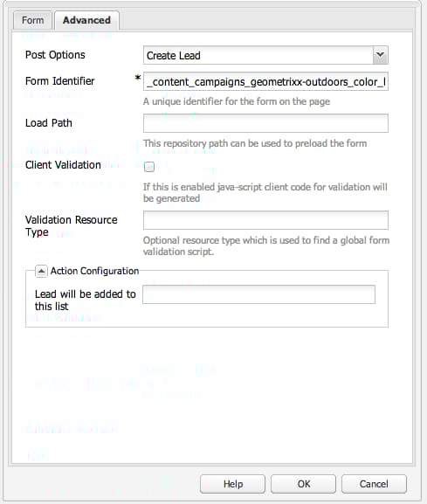Select the Advanced tab
Image resolution: width=427 pixels, height=504 pixels.
[86, 20]
